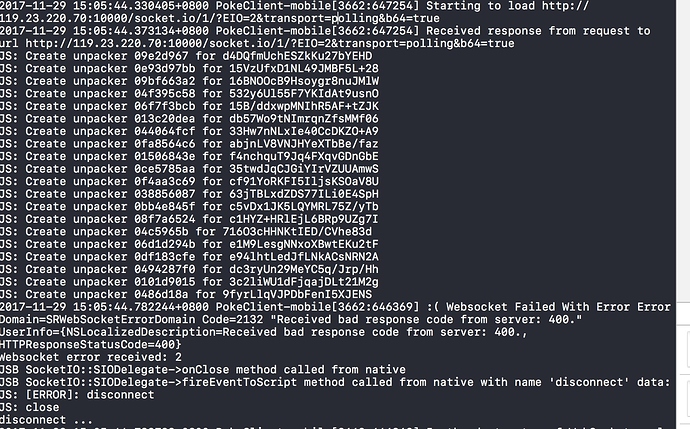The width and height of the screenshot is (690, 429).
Task: Click the 'Websocket error received: 2' line
Action: [x=92, y=355]
